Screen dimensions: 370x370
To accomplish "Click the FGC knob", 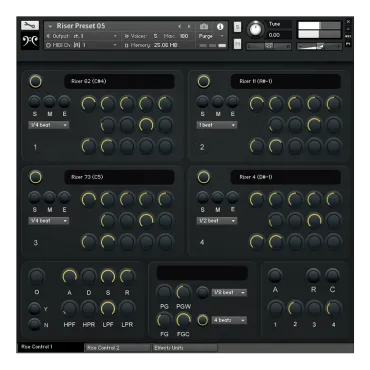I will point(183,320).
